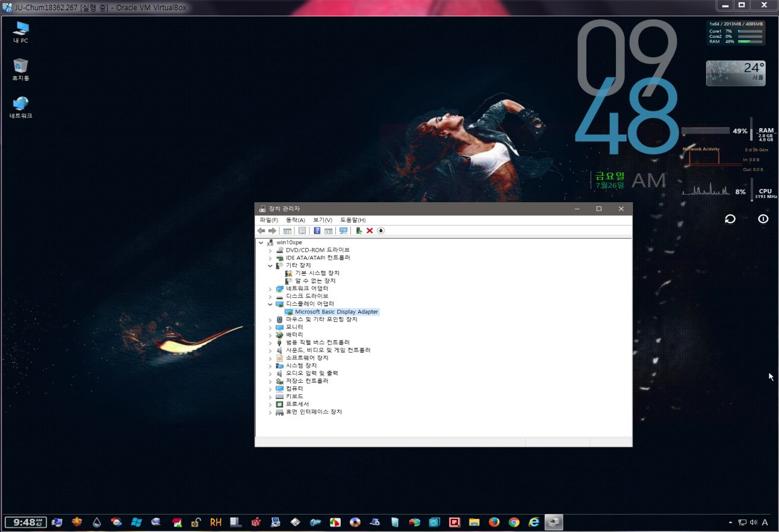
Task: Click the down-arrow disable device toolbar icon
Action: click(380, 230)
